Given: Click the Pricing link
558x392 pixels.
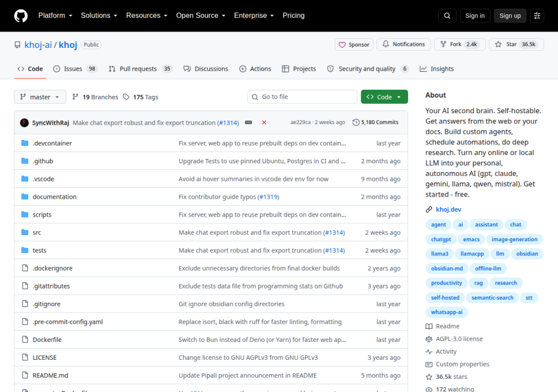Looking at the screenshot, I should [294, 16].
